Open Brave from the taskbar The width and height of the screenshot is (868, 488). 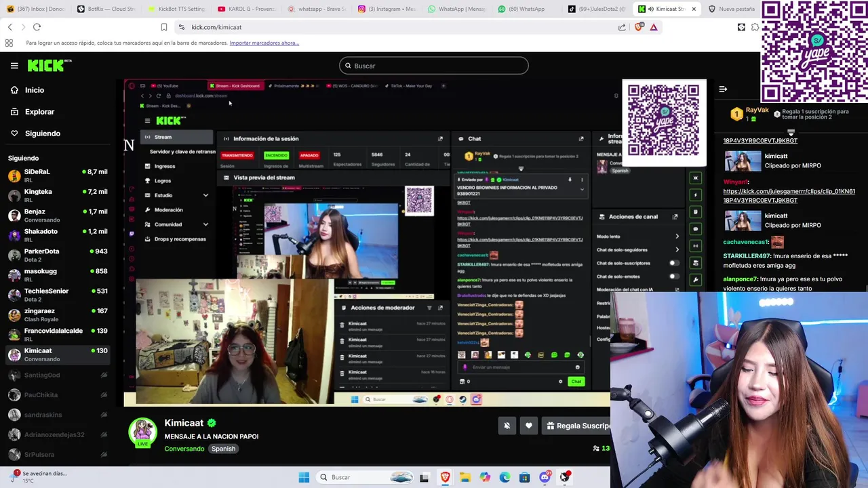pyautogui.click(x=445, y=477)
